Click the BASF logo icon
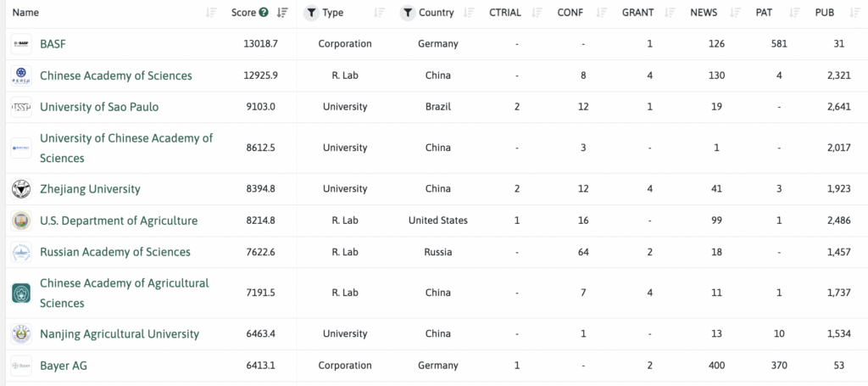This screenshot has width=868, height=386. [x=21, y=44]
